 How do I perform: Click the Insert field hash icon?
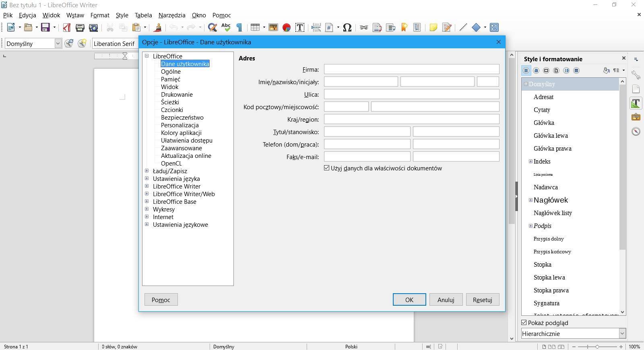coord(329,27)
